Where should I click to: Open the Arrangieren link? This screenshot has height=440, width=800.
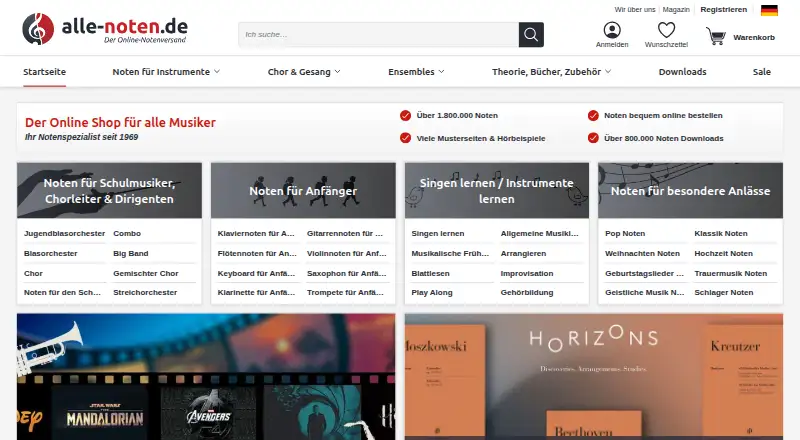coord(523,253)
